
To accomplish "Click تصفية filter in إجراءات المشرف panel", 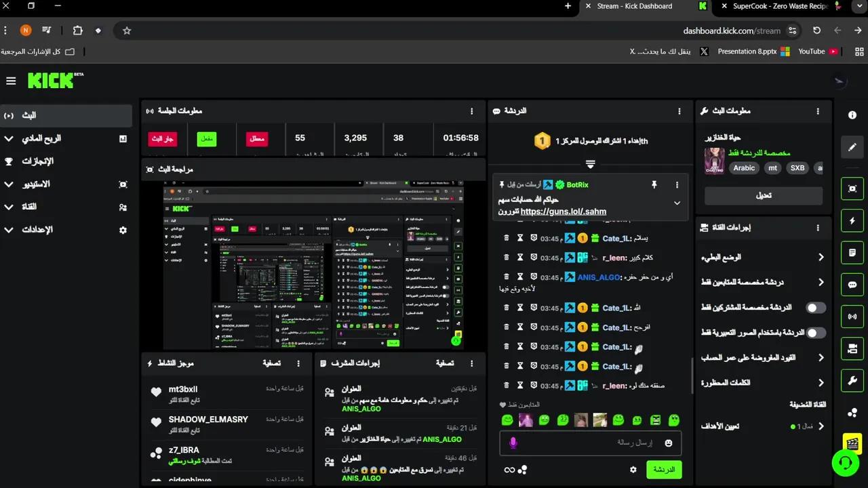I will coord(445,363).
